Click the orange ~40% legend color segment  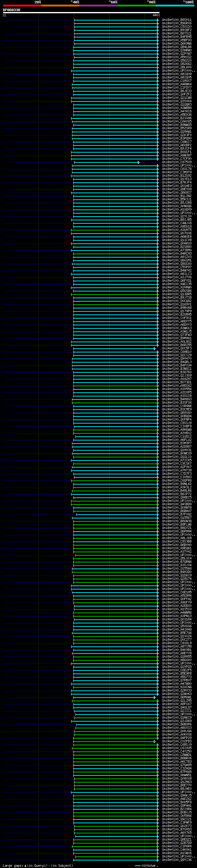pyautogui.click(x=60, y=6)
